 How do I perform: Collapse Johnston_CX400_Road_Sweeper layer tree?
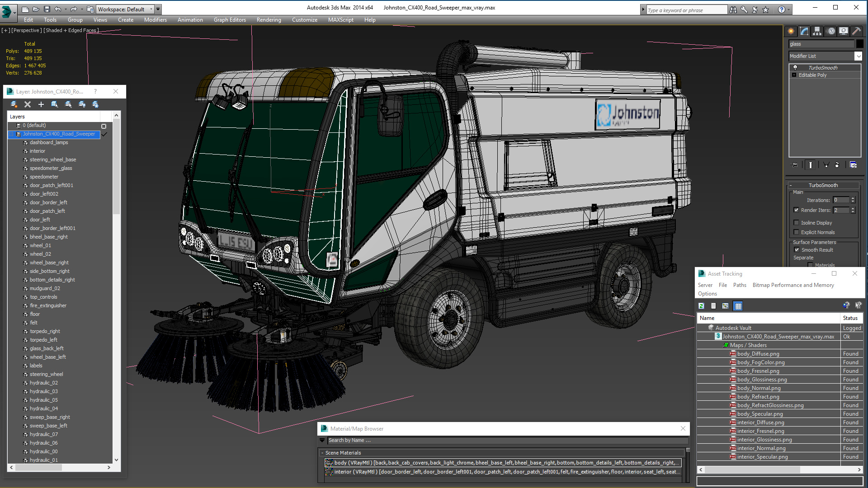[11, 134]
